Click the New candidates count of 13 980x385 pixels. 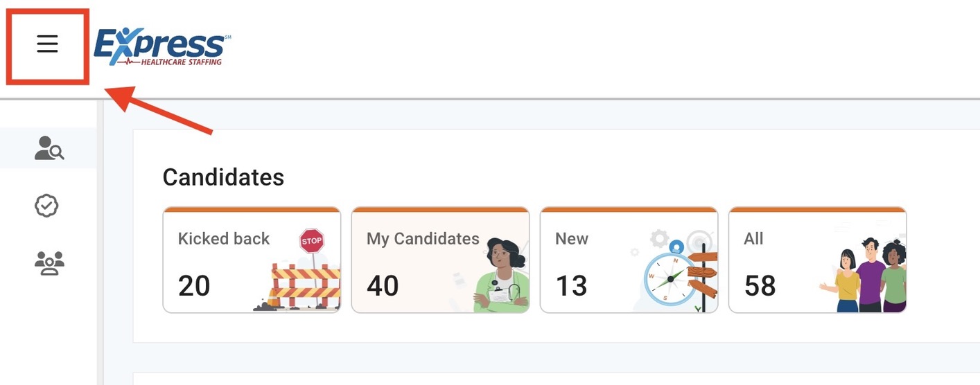click(571, 285)
